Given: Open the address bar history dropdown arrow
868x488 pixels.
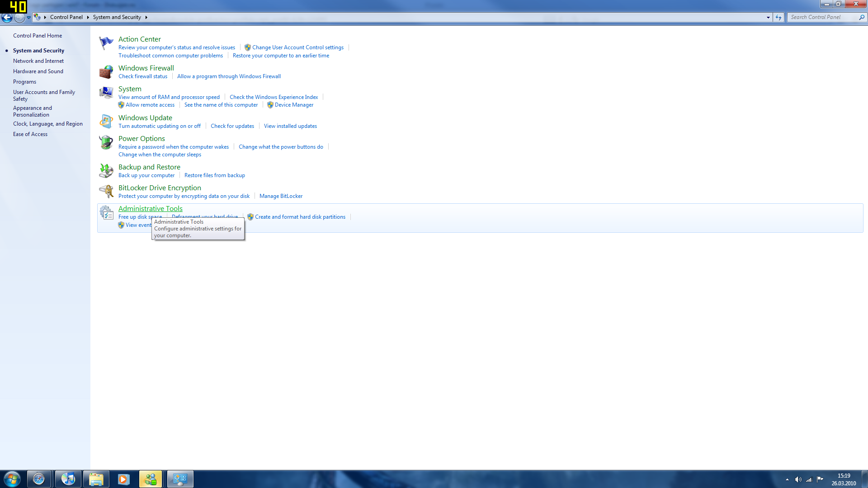Looking at the screenshot, I should 768,17.
